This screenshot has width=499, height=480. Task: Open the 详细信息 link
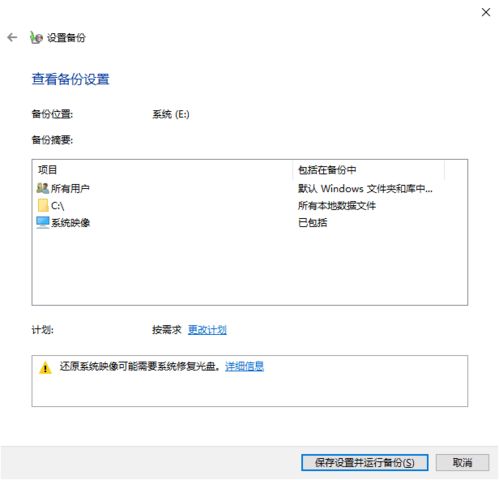(x=244, y=366)
